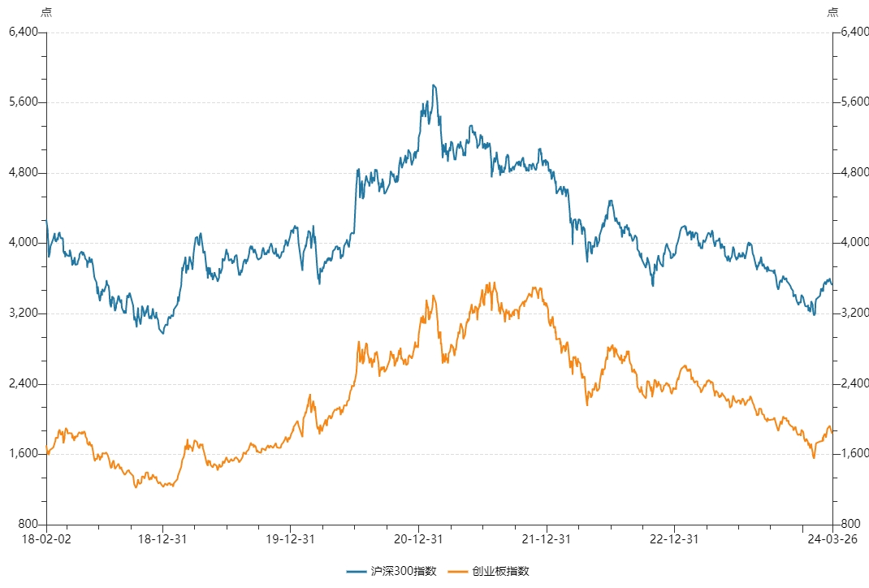Click the 800 label on left axis
The image size is (869, 588).
(x=28, y=524)
